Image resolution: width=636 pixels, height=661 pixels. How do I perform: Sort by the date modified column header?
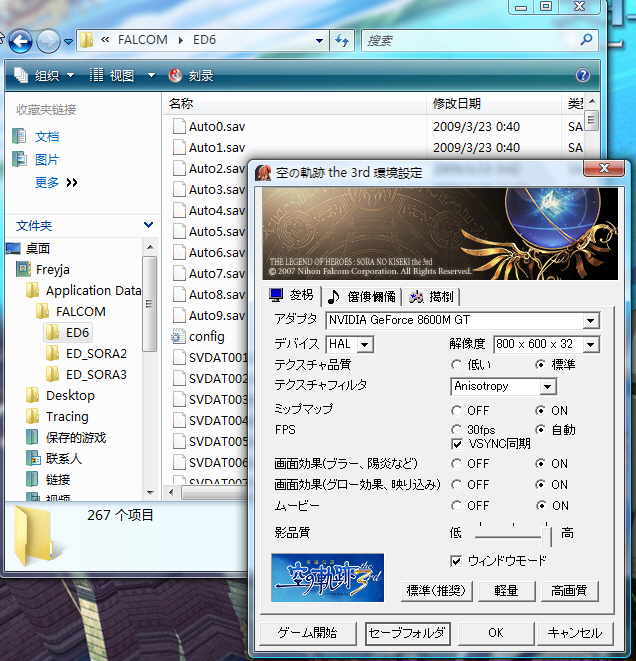point(494,103)
